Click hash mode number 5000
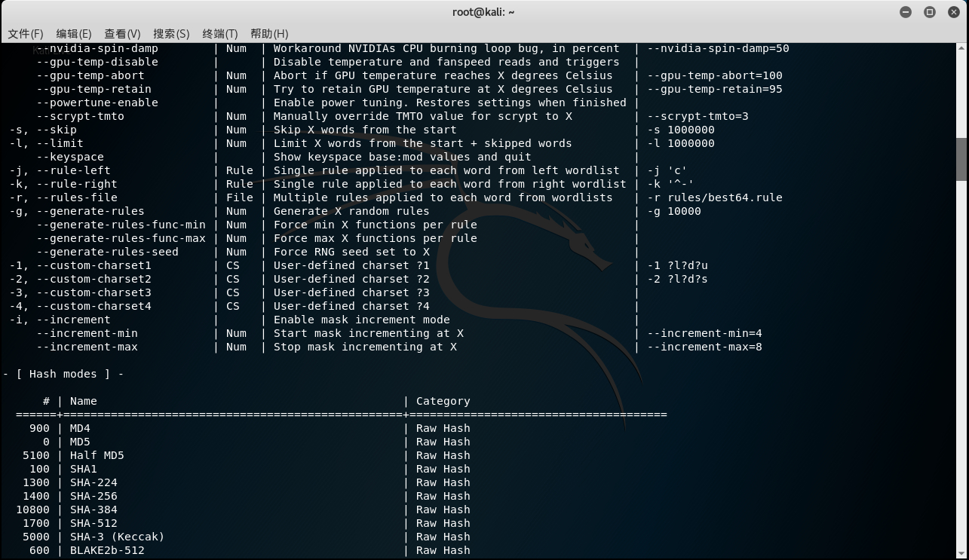The height and width of the screenshot is (560, 969). pyautogui.click(x=36, y=537)
